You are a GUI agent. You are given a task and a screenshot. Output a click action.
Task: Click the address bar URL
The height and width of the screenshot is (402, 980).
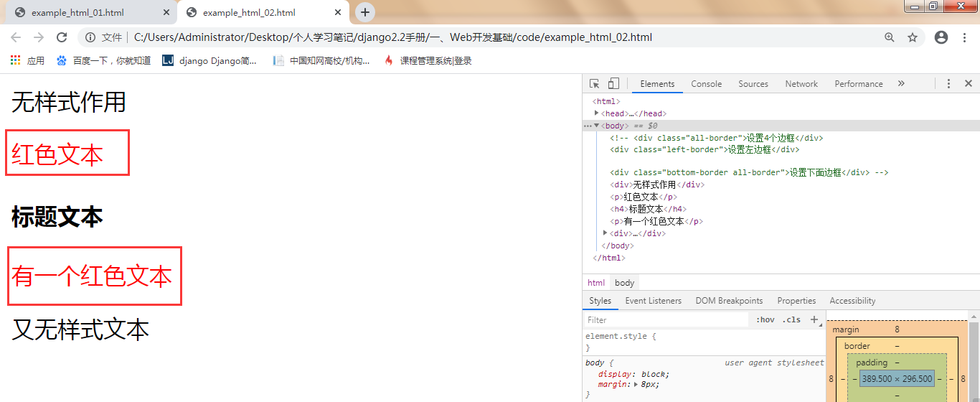pyautogui.click(x=393, y=37)
